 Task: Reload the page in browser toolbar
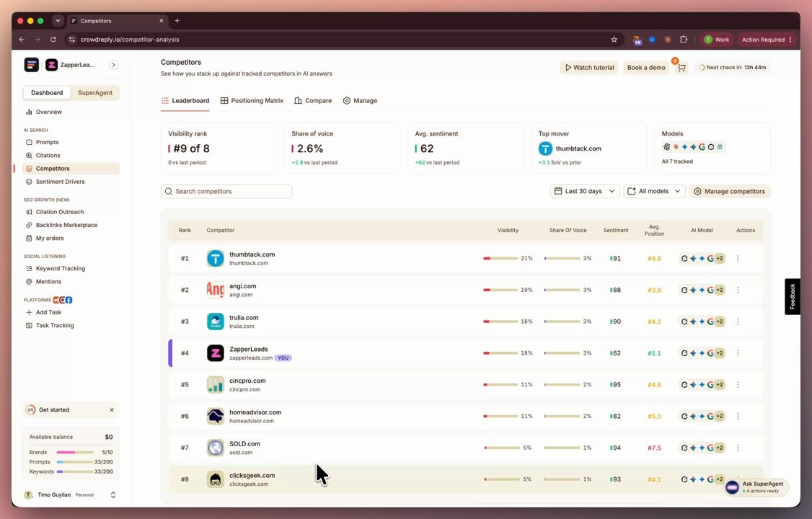point(53,40)
